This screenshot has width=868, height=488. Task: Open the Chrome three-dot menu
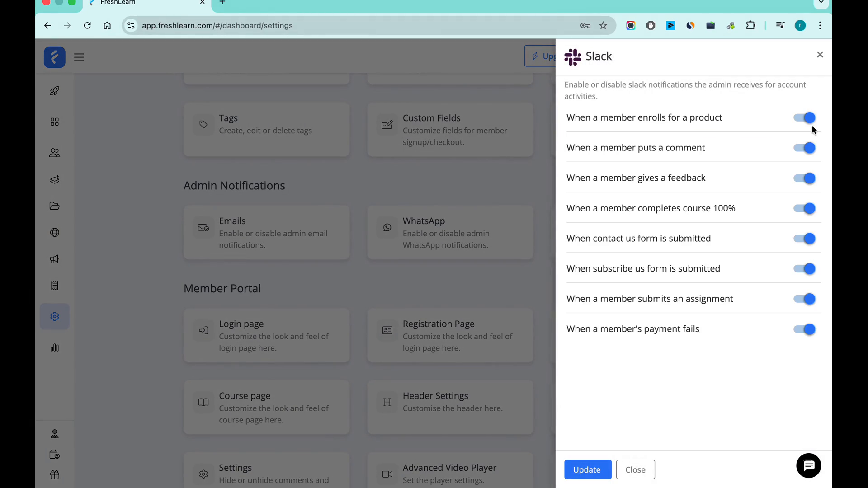pyautogui.click(x=820, y=26)
